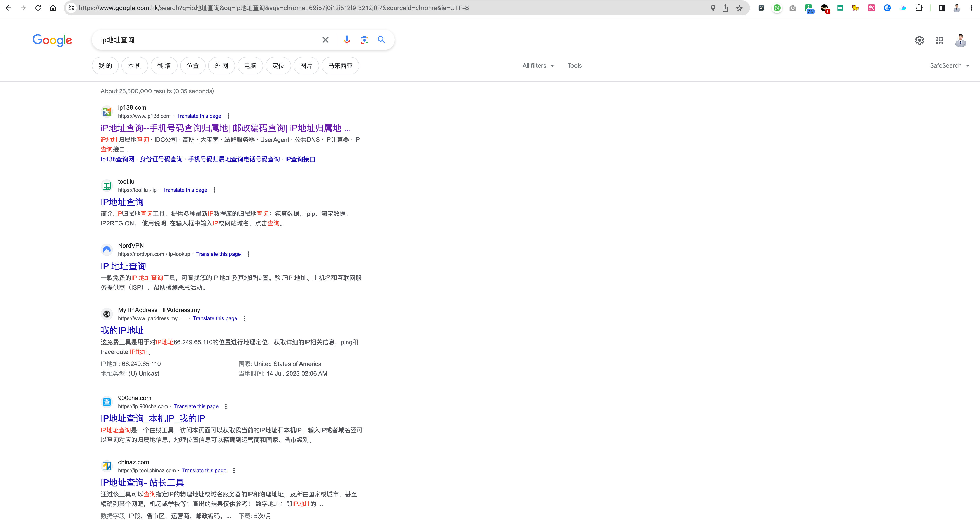Select the 我的 filter chip
Image resolution: width=980 pixels, height=531 pixels.
105,66
